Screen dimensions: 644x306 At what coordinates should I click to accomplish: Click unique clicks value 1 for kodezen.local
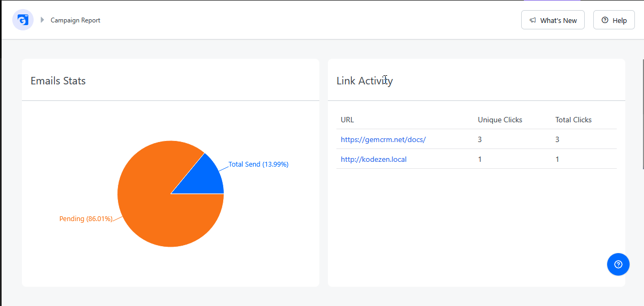pyautogui.click(x=480, y=159)
